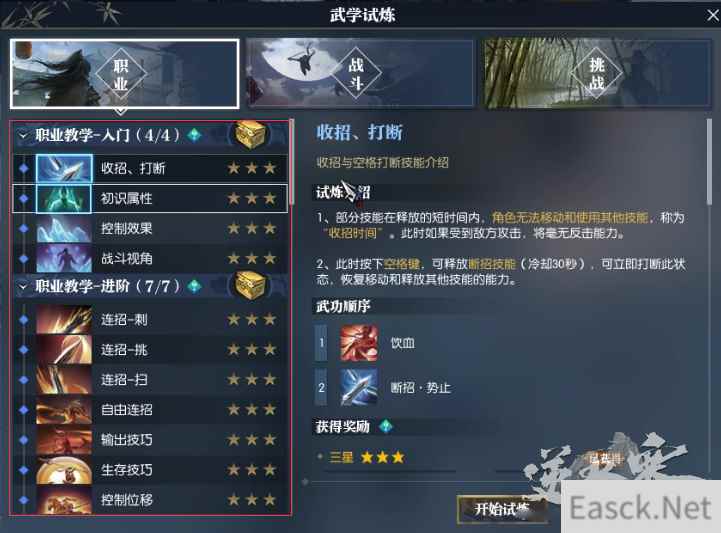Image resolution: width=721 pixels, height=533 pixels.
Task: Select the 自由连招 lesson entry
Action: coord(151,409)
